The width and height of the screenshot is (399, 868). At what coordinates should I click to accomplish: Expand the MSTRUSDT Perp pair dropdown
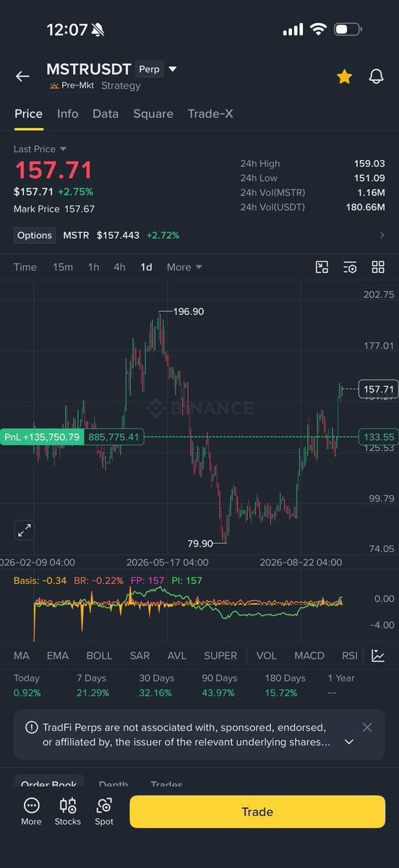click(x=172, y=69)
